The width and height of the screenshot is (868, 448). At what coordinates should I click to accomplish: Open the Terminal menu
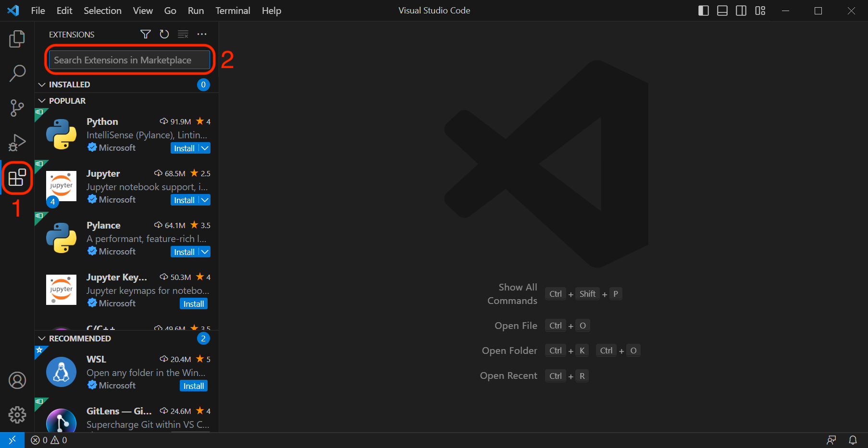coord(233,11)
